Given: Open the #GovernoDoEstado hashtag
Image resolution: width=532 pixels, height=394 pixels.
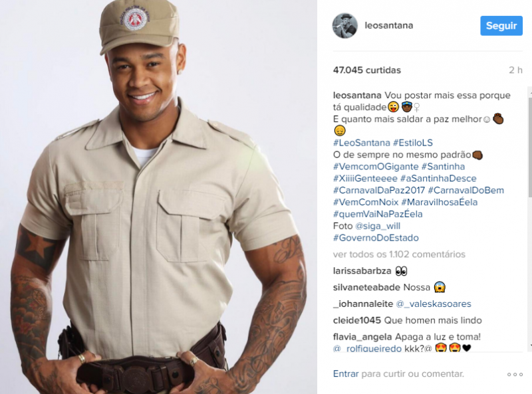Looking at the screenshot, I should pyautogui.click(x=376, y=238).
